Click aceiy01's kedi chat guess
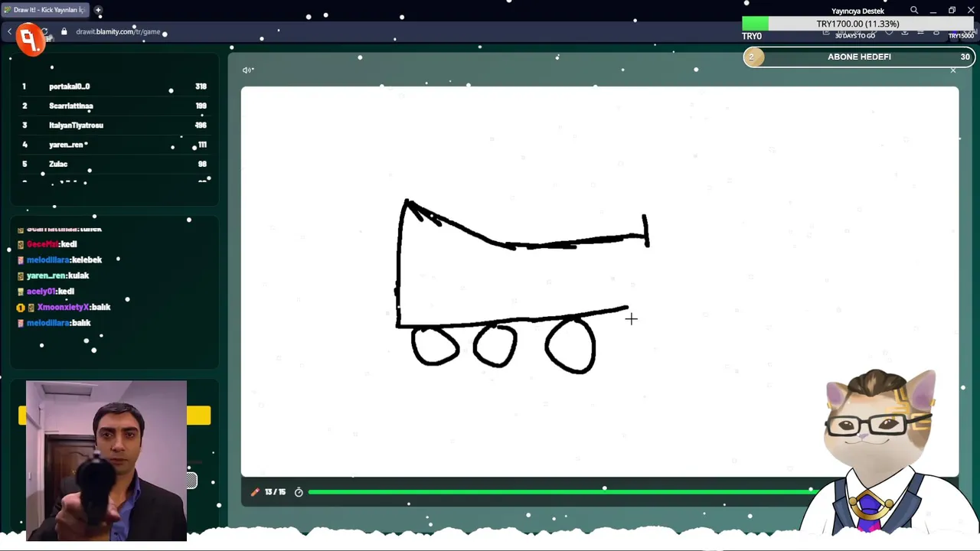This screenshot has width=980, height=551. point(51,292)
